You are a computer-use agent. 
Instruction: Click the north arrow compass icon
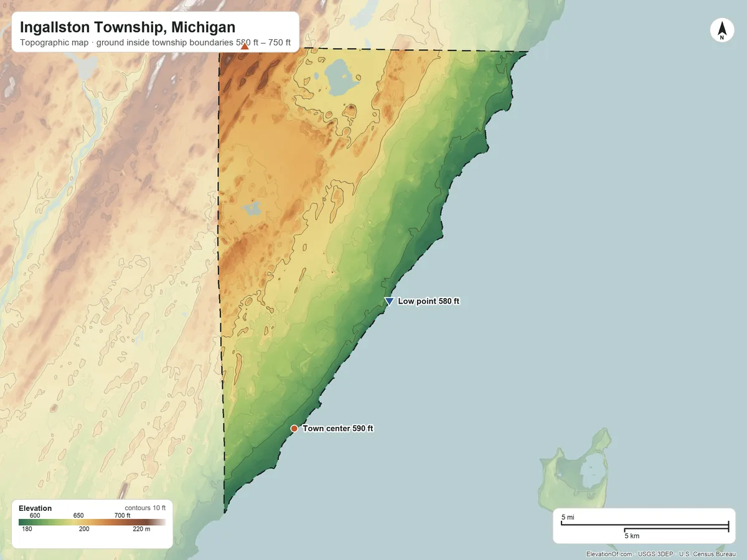(721, 30)
